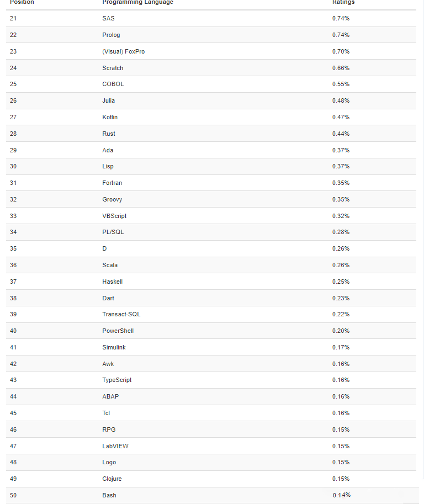Click the SAS language name cell

point(108,18)
